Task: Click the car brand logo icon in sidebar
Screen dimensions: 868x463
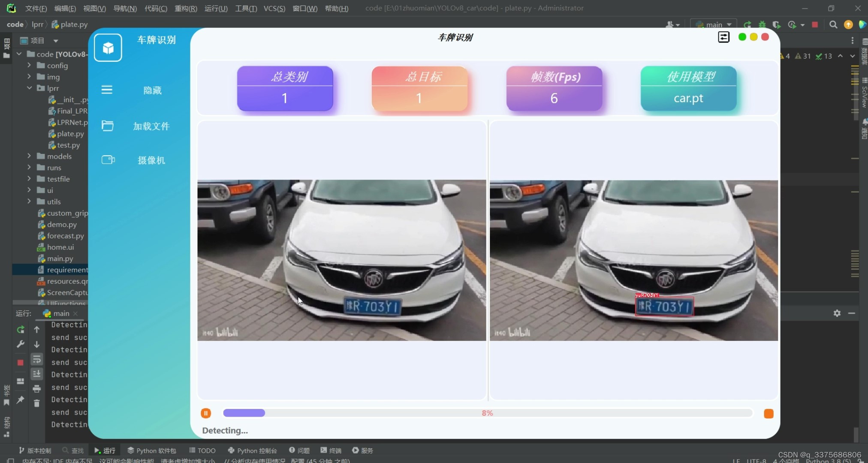Action: tap(107, 47)
